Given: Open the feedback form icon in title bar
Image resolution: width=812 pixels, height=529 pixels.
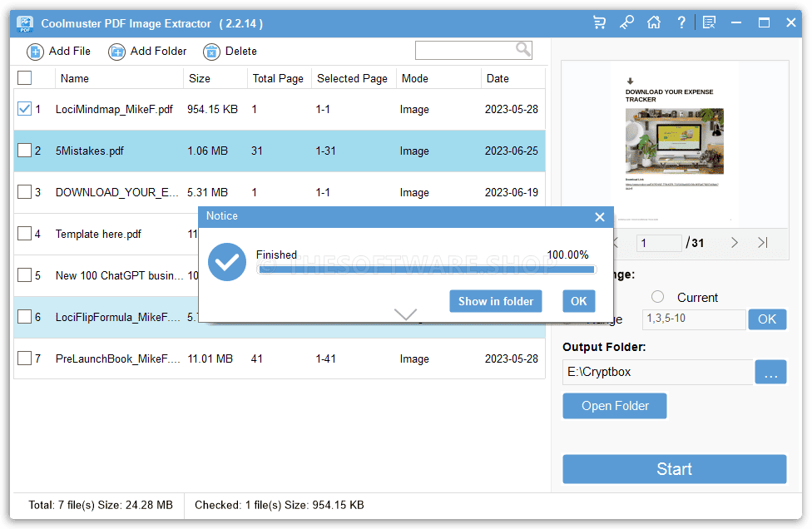Looking at the screenshot, I should pos(709,22).
